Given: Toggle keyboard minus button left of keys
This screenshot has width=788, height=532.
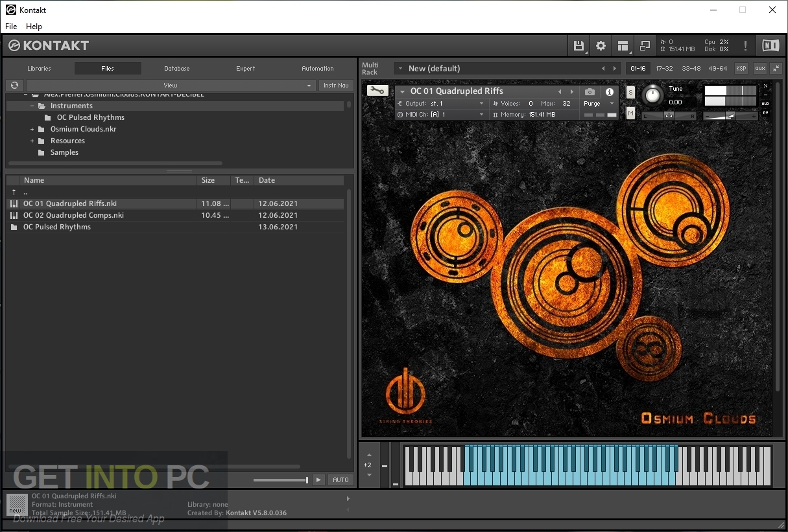Looking at the screenshot, I should coord(384,466).
